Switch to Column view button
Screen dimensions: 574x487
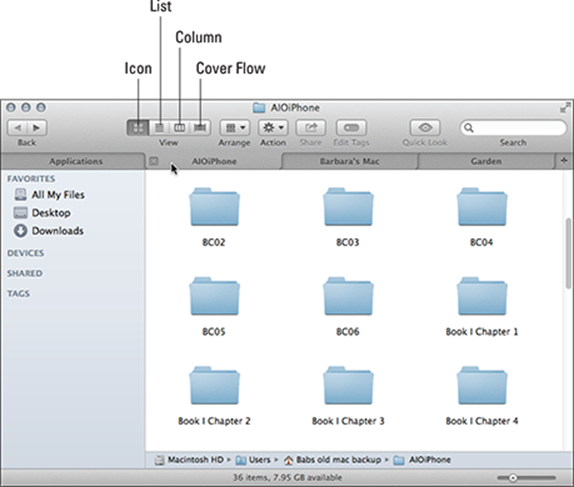pos(179,128)
